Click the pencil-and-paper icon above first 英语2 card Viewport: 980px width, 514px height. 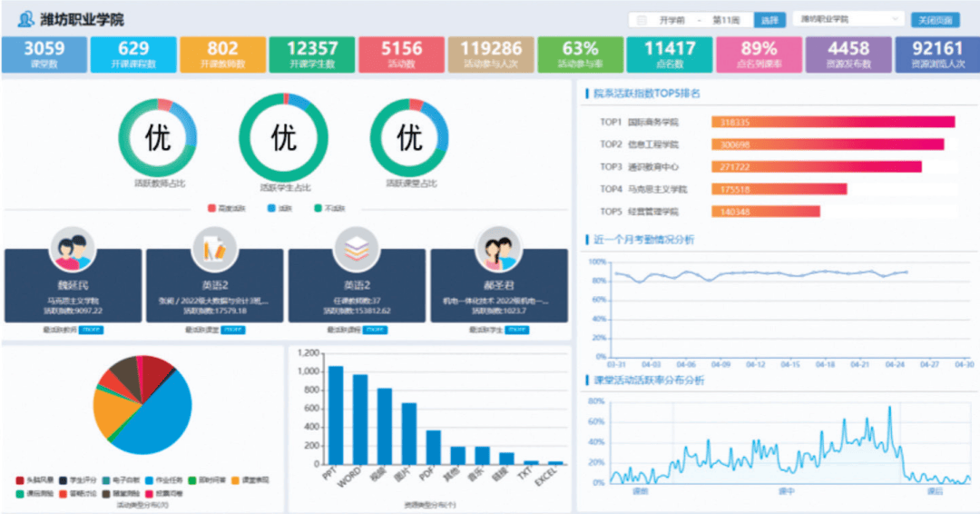click(214, 249)
